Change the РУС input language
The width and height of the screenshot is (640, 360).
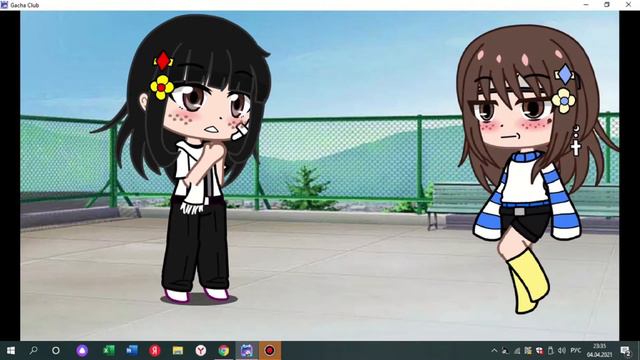tap(576, 350)
